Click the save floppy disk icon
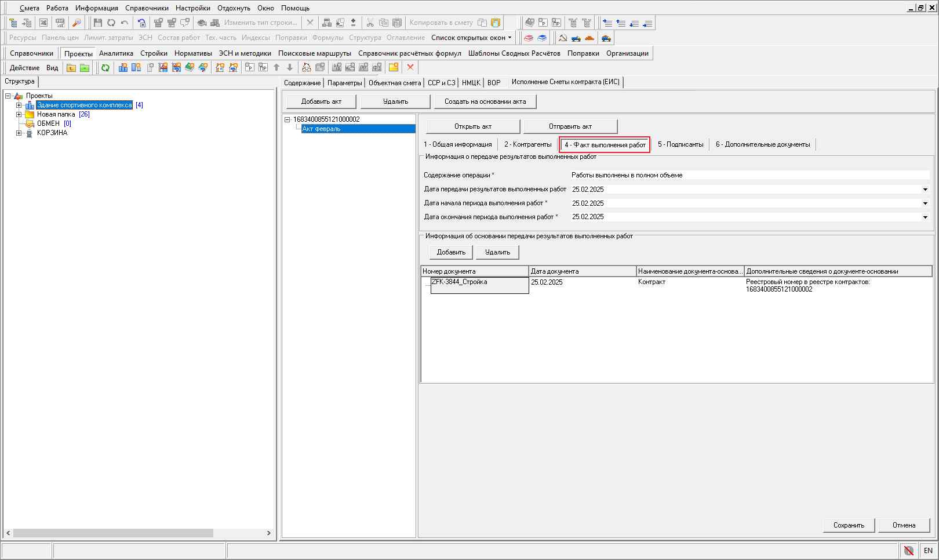Viewport: 939px width, 560px height. pyautogui.click(x=97, y=23)
